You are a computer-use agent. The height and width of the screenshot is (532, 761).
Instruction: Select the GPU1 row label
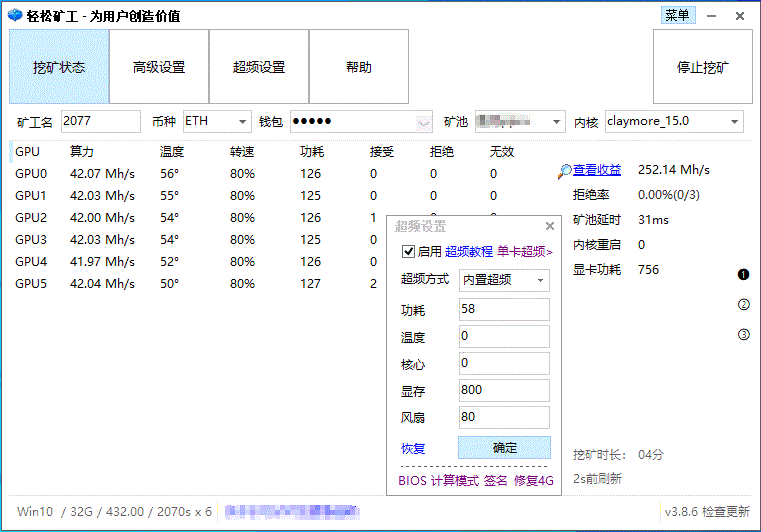(31, 196)
